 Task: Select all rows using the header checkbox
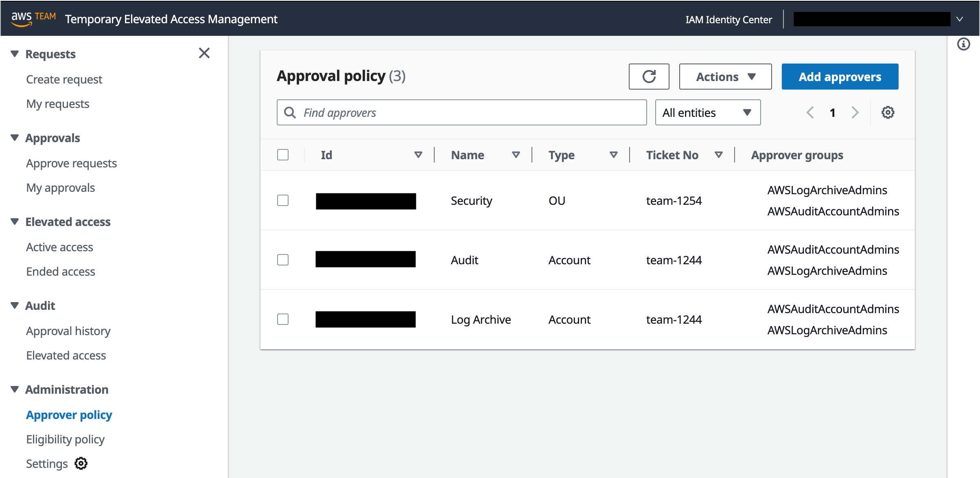[283, 154]
